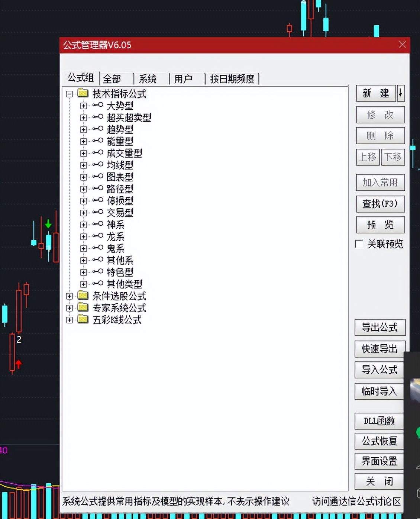The image size is (420, 519).
Task: Enable the 关联预览 checkbox
Action: coord(359,244)
